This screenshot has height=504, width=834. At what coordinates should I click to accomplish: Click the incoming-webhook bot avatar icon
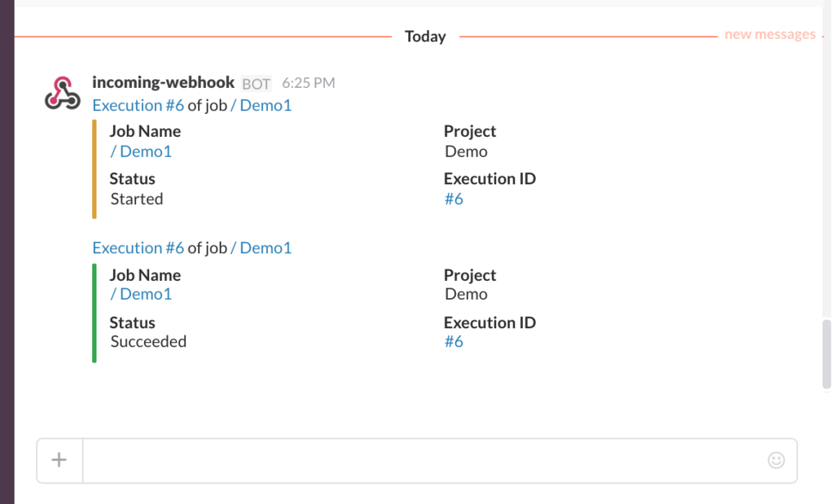[x=62, y=93]
